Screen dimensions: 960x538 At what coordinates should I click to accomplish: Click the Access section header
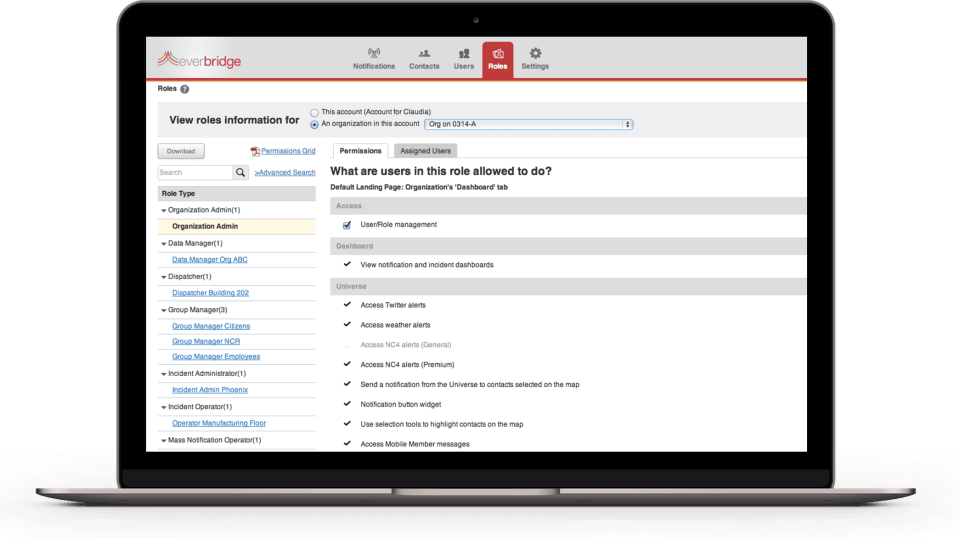pyautogui.click(x=568, y=206)
